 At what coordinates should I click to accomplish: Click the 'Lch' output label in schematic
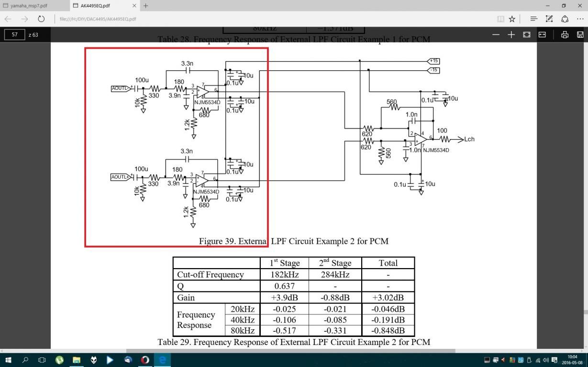(x=469, y=139)
